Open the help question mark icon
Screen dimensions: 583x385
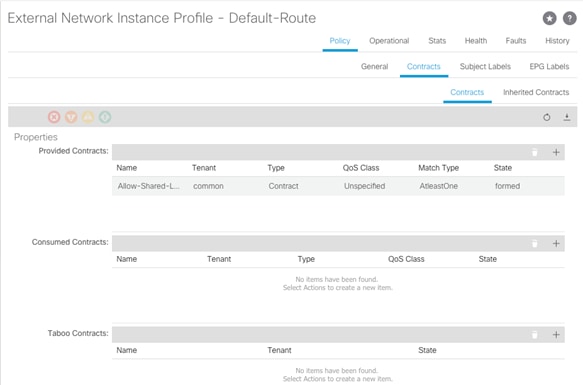pos(569,18)
